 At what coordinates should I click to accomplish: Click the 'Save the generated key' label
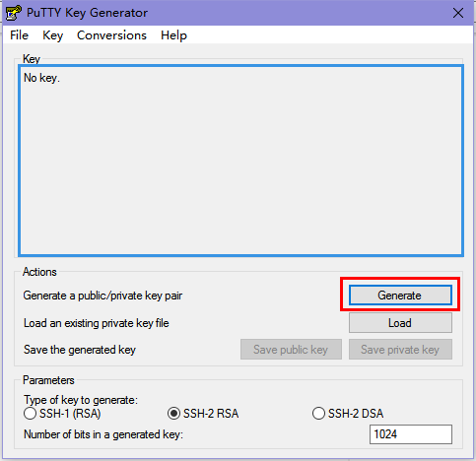pos(80,350)
